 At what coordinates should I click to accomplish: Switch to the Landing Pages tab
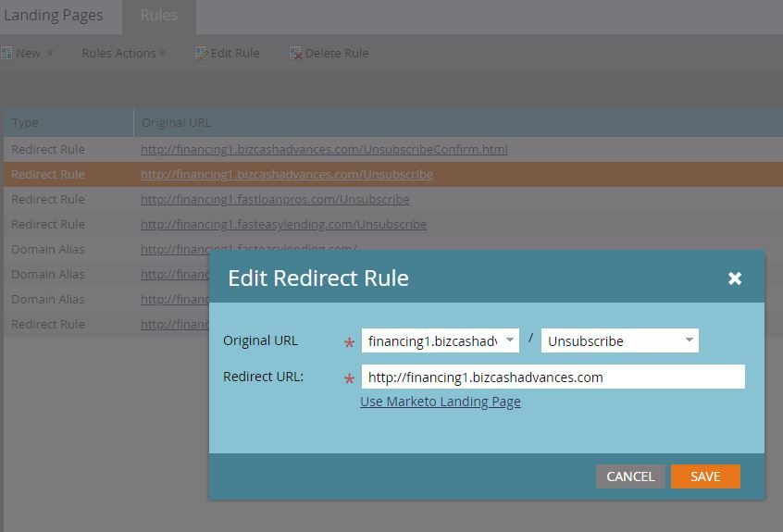(x=54, y=16)
